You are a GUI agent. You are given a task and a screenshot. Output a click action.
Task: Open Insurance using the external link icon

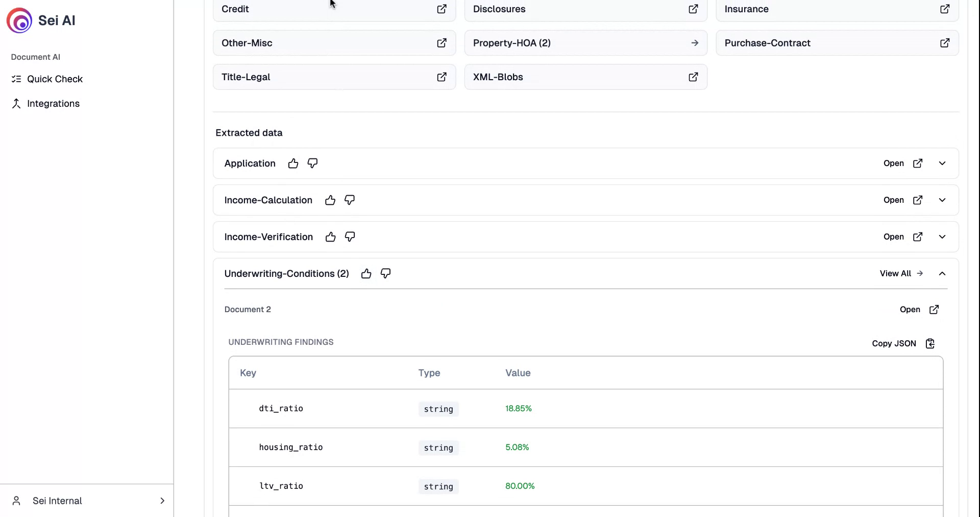point(945,9)
